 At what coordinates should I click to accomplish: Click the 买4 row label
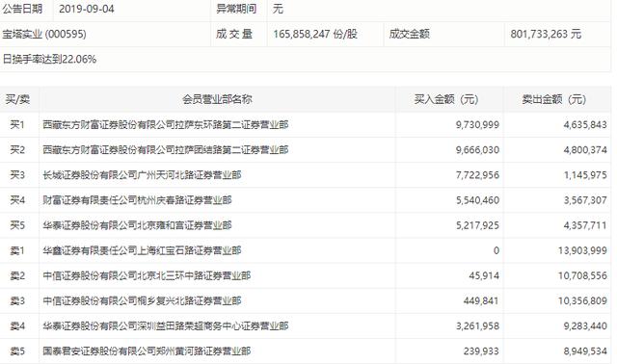point(17,200)
